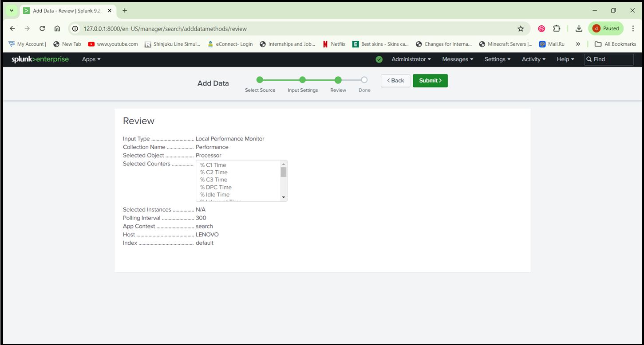Screen dimensions: 644x345
Task: Open the Messages menu
Action: point(457,59)
